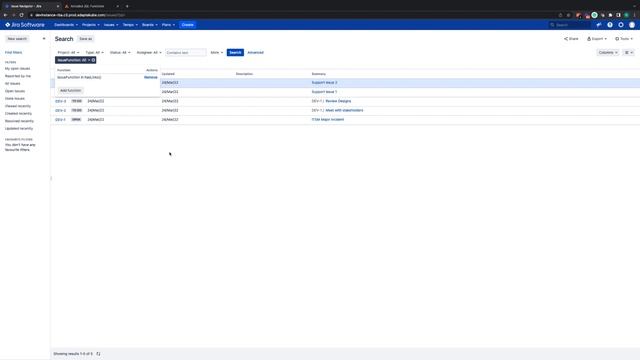
Task: Click the browser reload icon
Action: pos(22,15)
